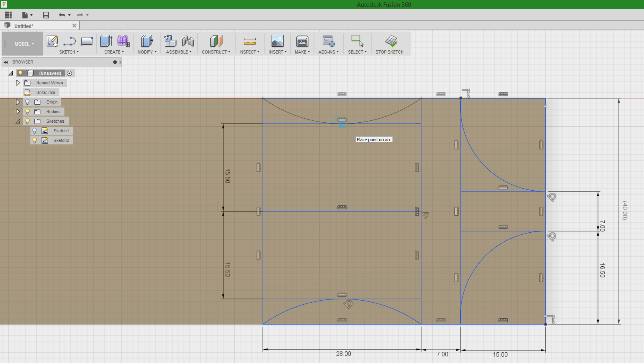Expand the Origin tree node
This screenshot has width=644, height=363.
[x=18, y=102]
